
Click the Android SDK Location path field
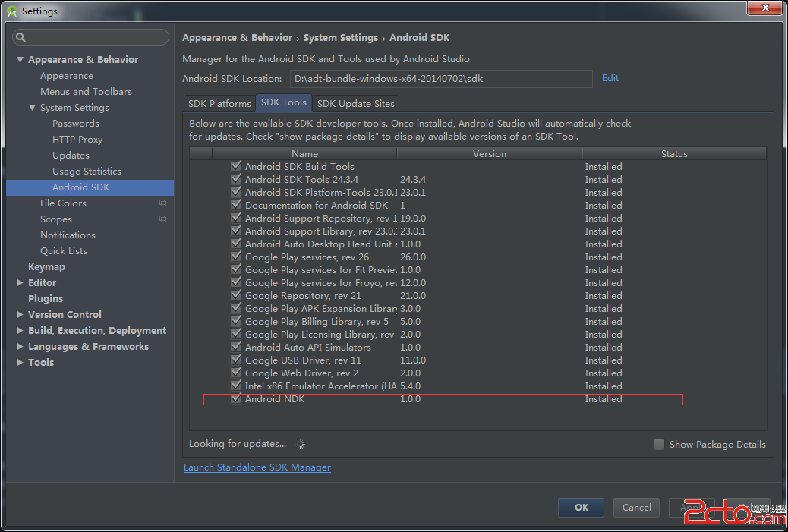click(441, 78)
